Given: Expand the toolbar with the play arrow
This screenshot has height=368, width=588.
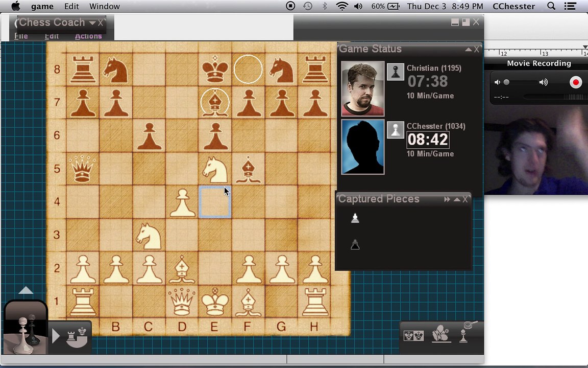Looking at the screenshot, I should tap(56, 336).
